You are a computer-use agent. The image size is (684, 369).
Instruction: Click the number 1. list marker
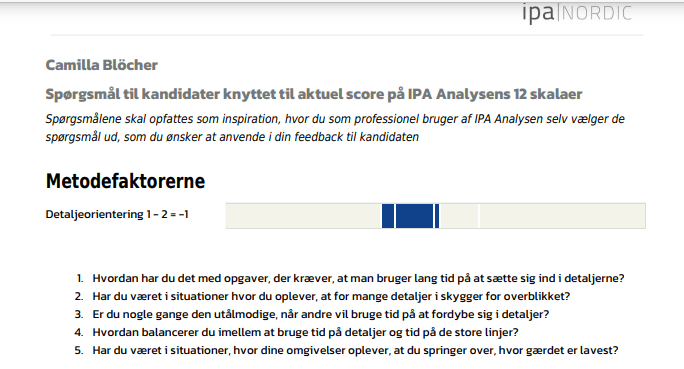[80, 278]
